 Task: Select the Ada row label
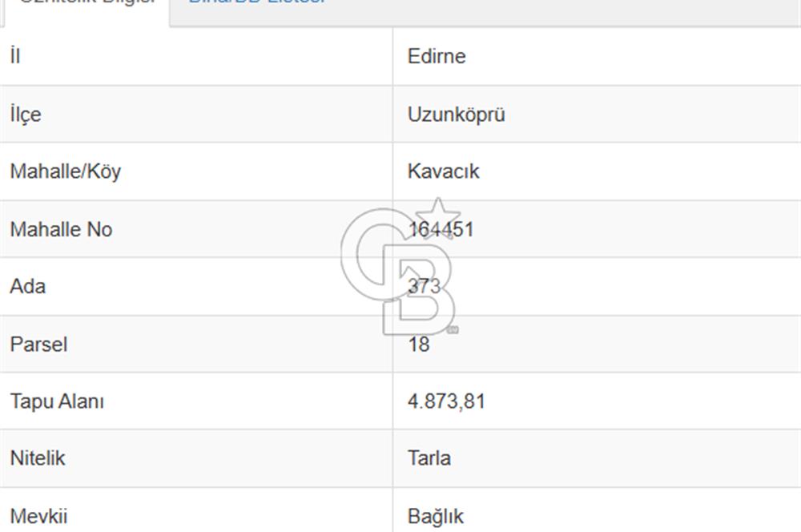pyautogui.click(x=26, y=287)
